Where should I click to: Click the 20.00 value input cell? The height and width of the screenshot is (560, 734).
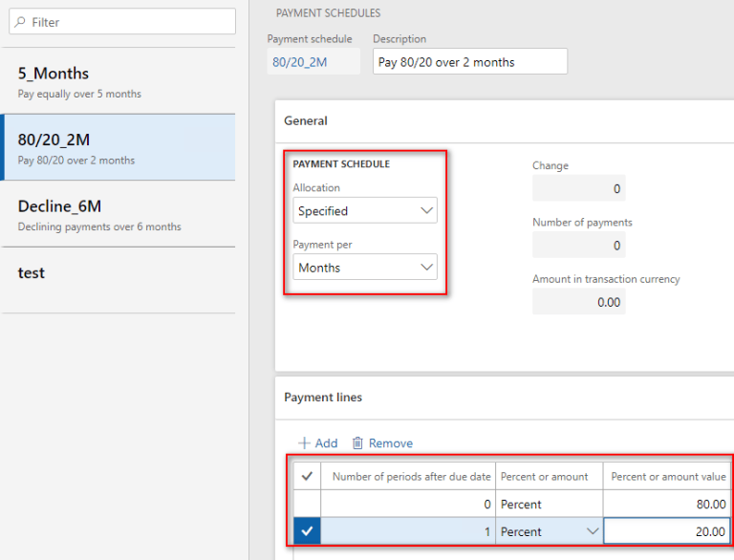pyautogui.click(x=666, y=531)
